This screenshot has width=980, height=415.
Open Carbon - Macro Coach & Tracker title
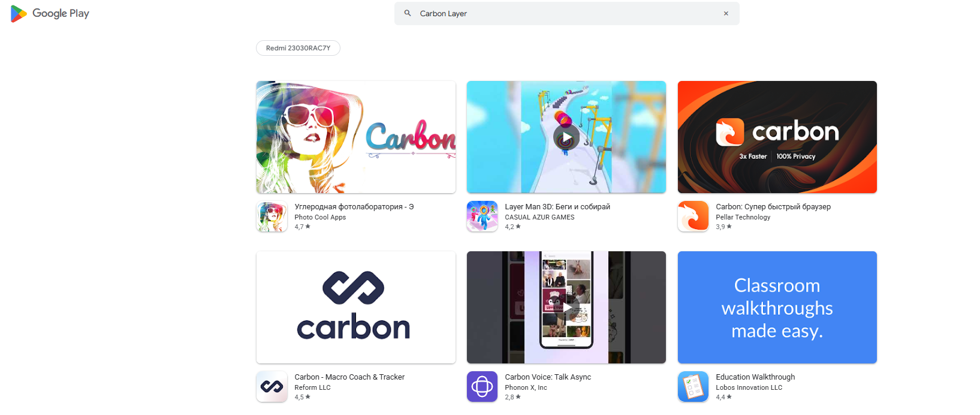pyautogui.click(x=349, y=377)
